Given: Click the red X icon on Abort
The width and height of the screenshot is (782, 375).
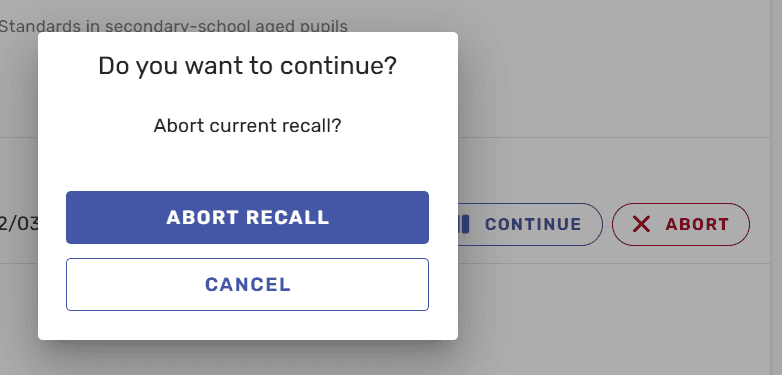Looking at the screenshot, I should 641,224.
